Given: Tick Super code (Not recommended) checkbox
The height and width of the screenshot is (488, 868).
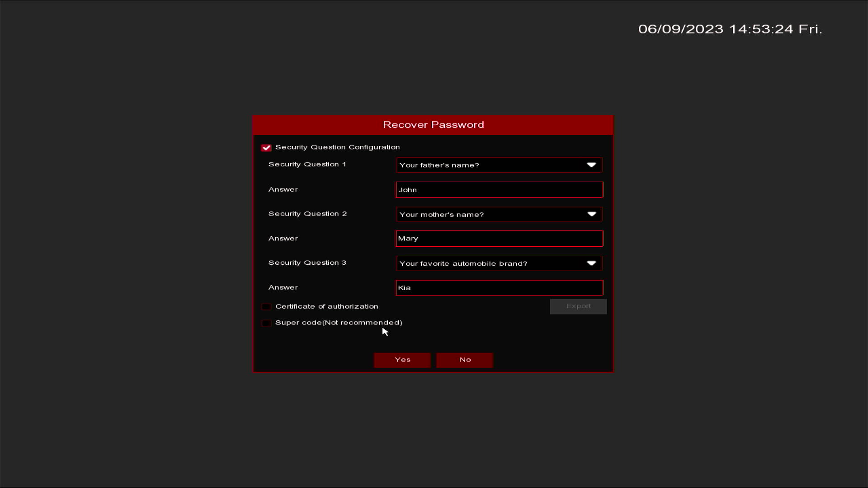Looking at the screenshot, I should tap(266, 323).
